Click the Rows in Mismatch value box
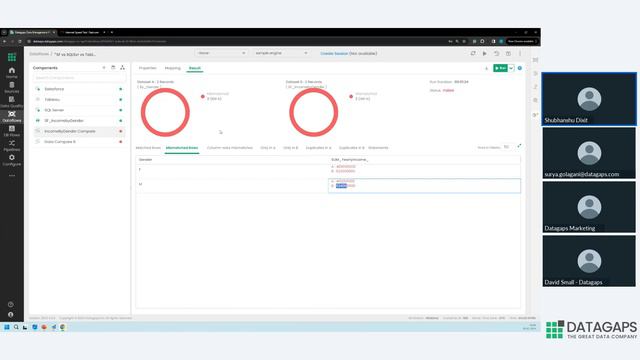The height and width of the screenshot is (360, 640). tap(507, 147)
